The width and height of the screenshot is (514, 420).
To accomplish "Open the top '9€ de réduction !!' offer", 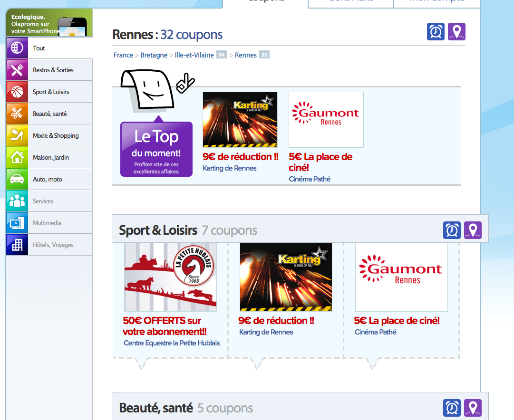I will 241,157.
